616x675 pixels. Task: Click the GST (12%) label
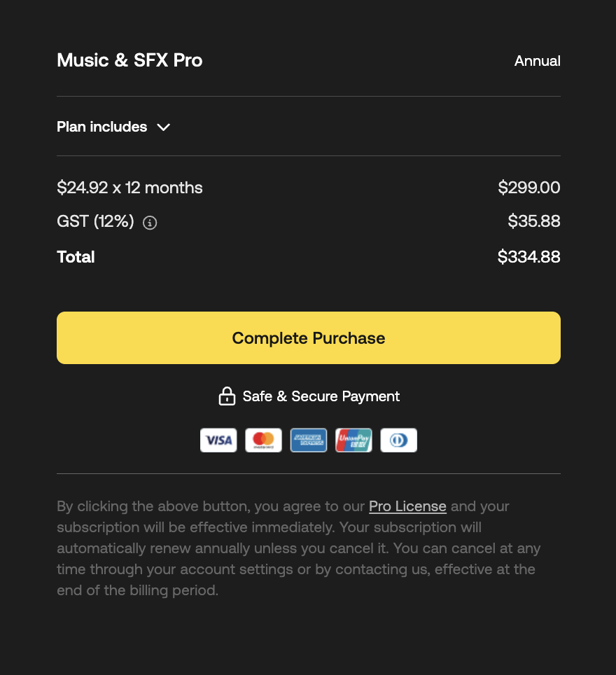pos(95,222)
